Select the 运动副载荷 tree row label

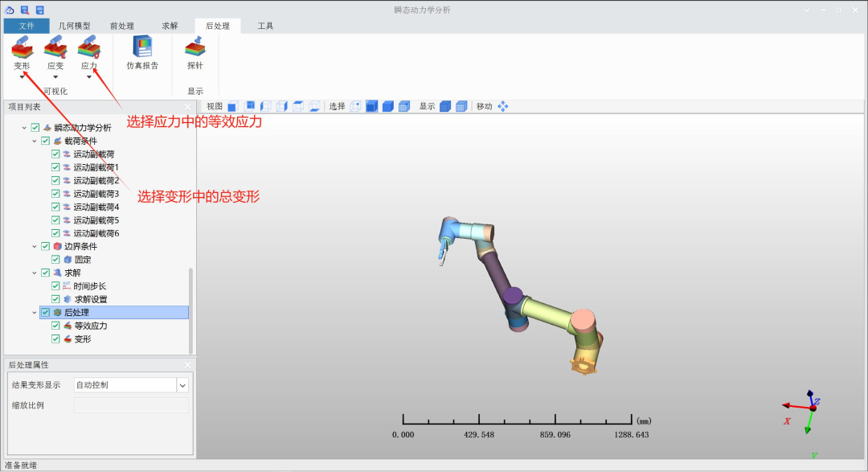tap(94, 154)
